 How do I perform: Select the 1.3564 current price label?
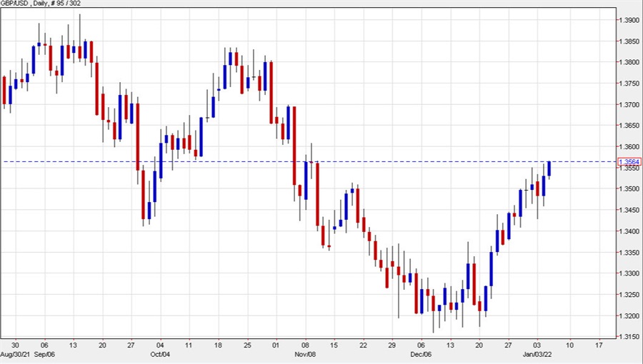[x=629, y=162]
